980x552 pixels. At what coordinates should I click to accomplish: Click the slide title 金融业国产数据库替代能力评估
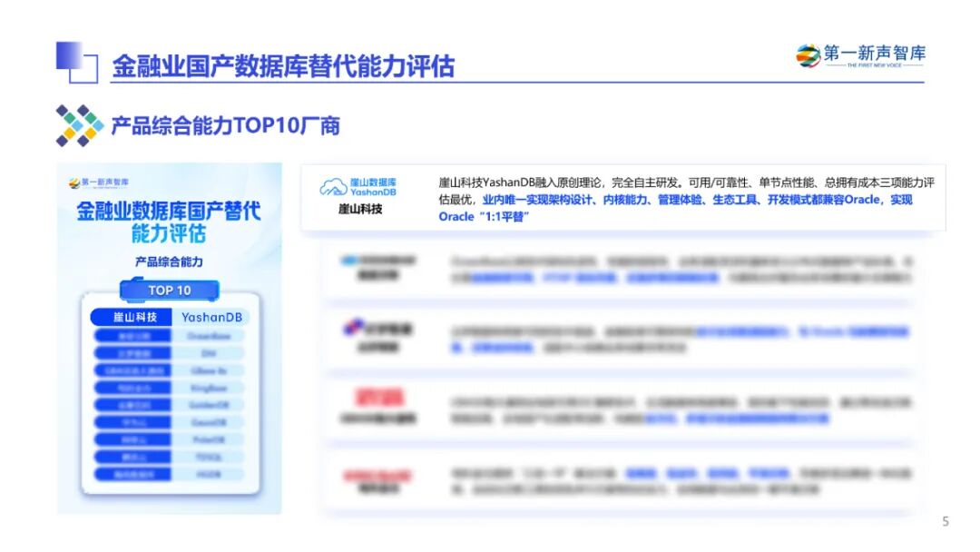pos(282,66)
